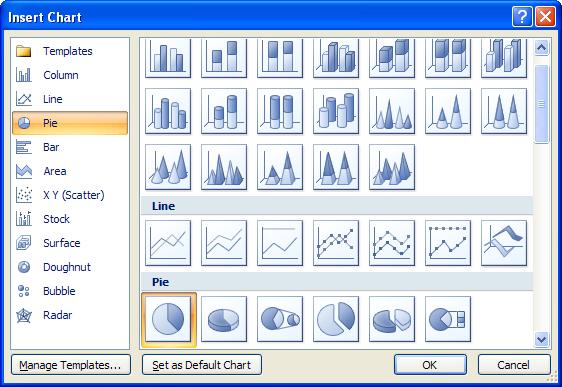This screenshot has width=562, height=387.
Task: Pick the 100% stacked cylinder chart
Action: coord(280,111)
